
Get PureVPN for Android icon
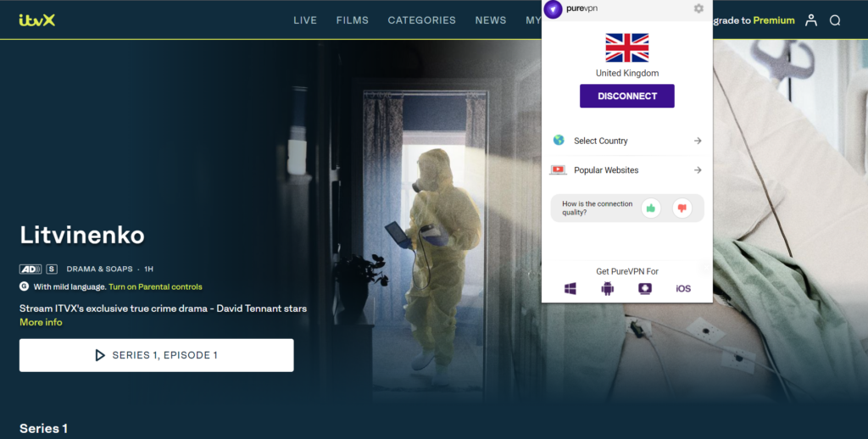pyautogui.click(x=607, y=289)
